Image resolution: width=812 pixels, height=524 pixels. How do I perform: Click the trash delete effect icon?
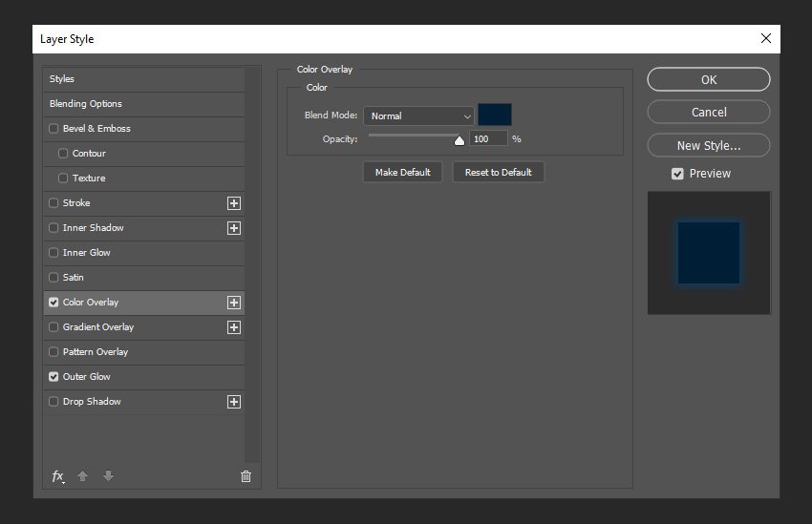(x=246, y=476)
